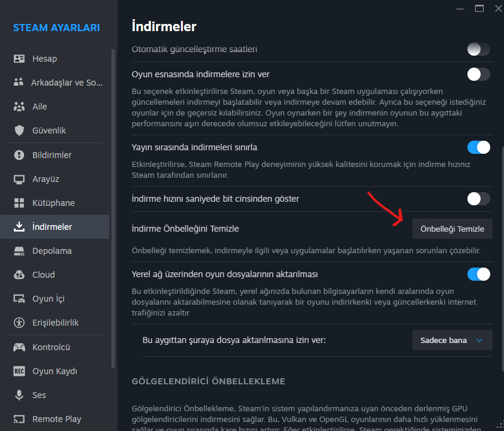The height and width of the screenshot is (431, 504).
Task: Click the Aile family group icon
Action: (x=19, y=107)
